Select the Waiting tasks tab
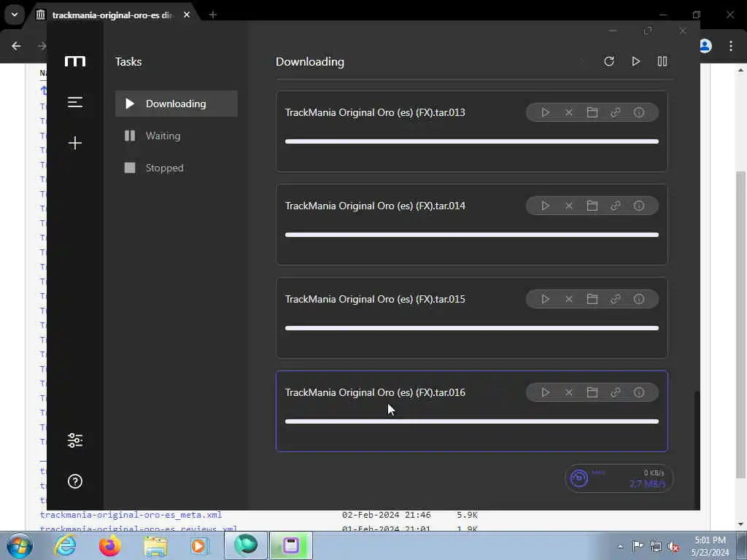This screenshot has width=747, height=560. (177, 136)
